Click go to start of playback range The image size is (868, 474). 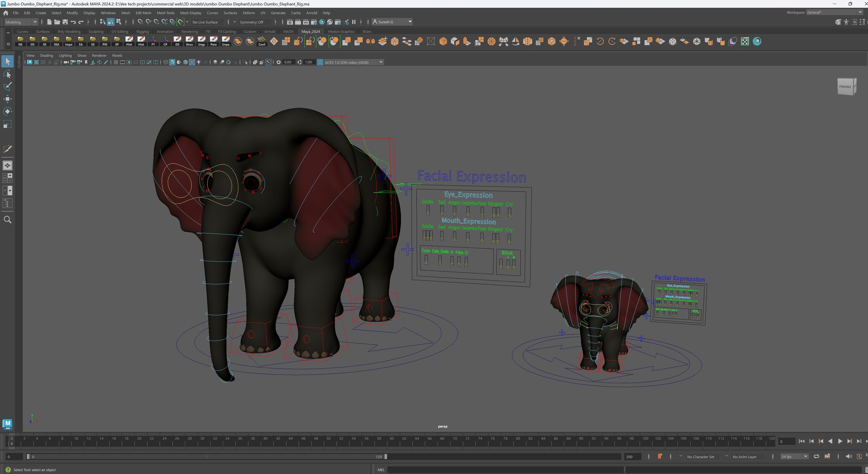(802, 441)
